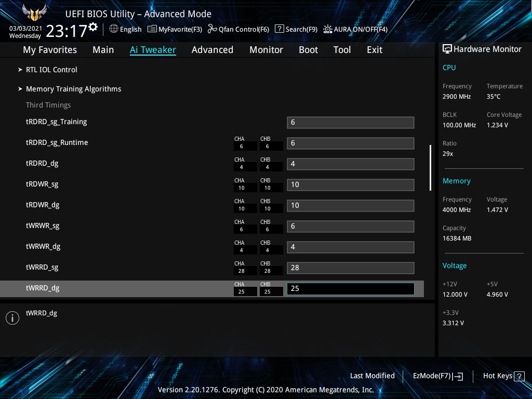Select the Ai Tweaker tab
Screen dimensions: 532x399
point(153,50)
